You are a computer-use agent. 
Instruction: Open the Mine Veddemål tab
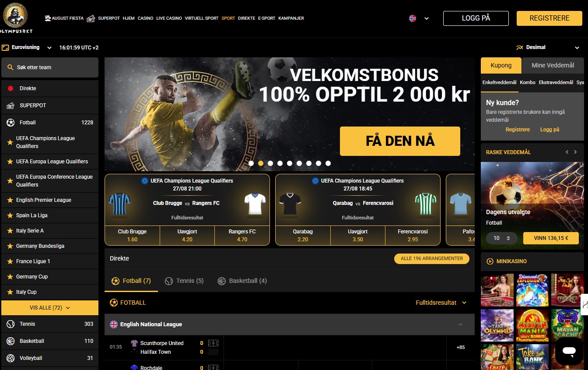(553, 65)
